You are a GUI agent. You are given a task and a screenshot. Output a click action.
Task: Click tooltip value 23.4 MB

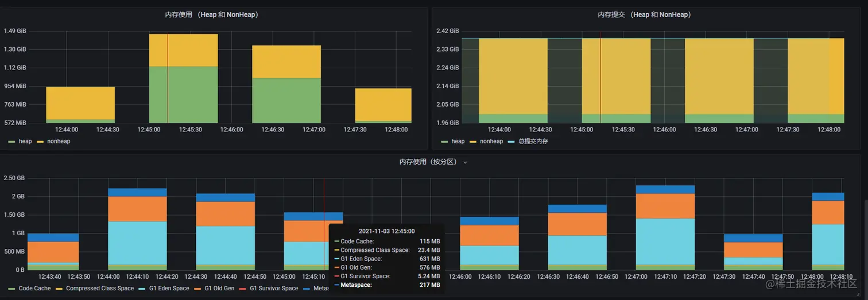(x=429, y=250)
